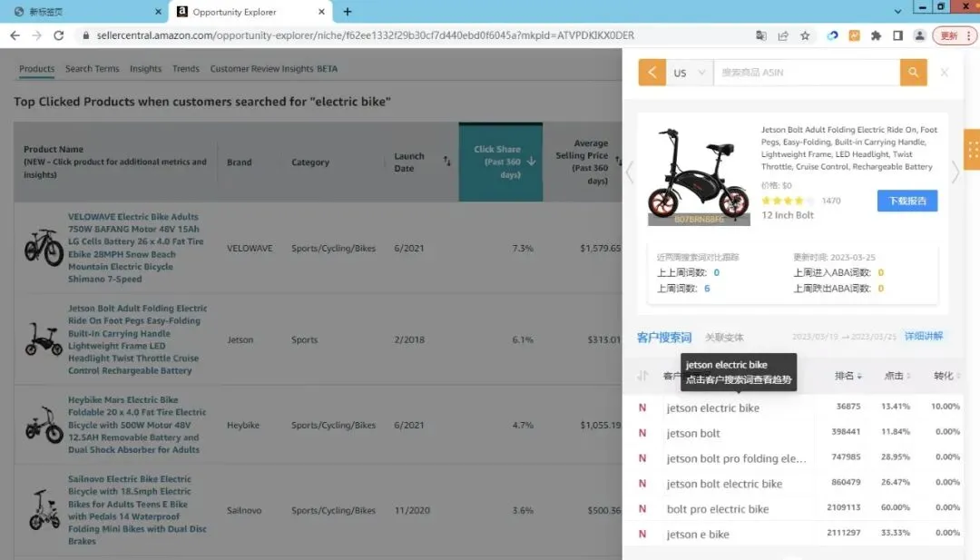Select the 关联变体 tab
Screen dimensions: 980x560
tap(724, 338)
